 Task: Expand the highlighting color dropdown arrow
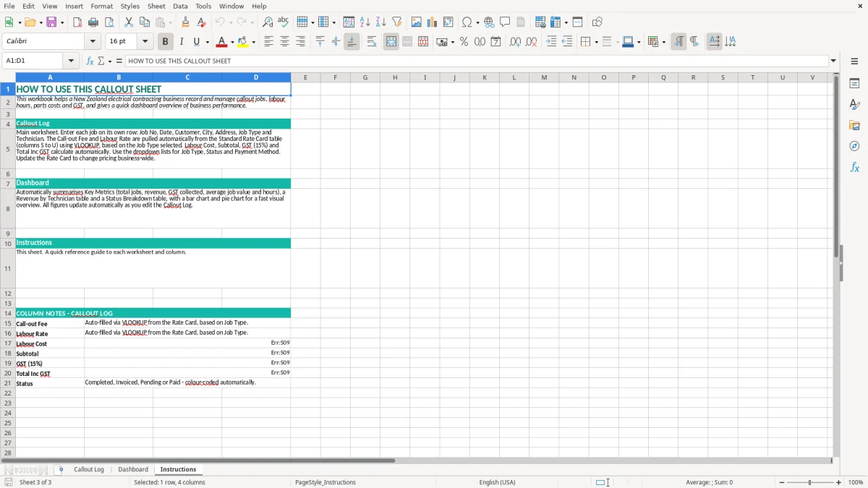[253, 42]
